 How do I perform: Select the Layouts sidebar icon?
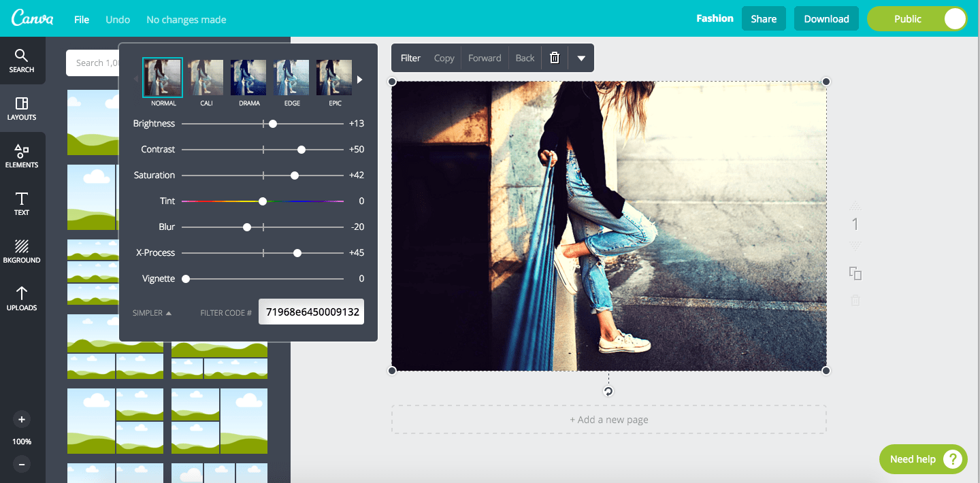tap(22, 109)
